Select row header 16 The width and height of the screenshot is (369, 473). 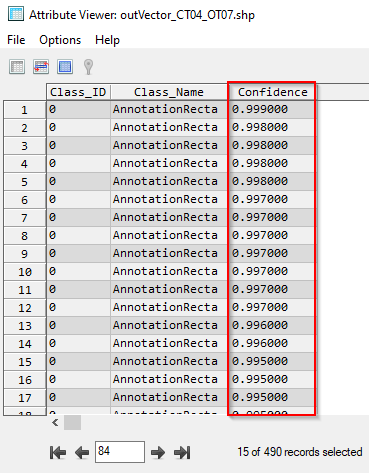pos(25,380)
